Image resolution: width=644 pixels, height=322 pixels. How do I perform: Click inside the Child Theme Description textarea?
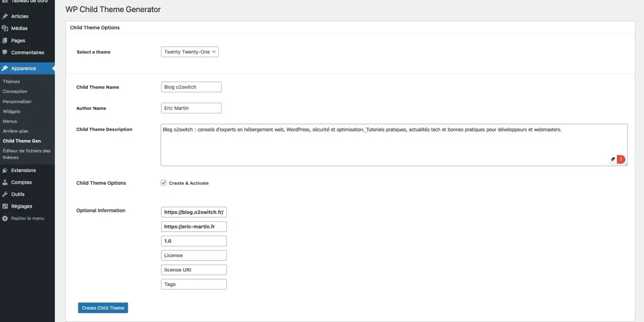point(394,145)
